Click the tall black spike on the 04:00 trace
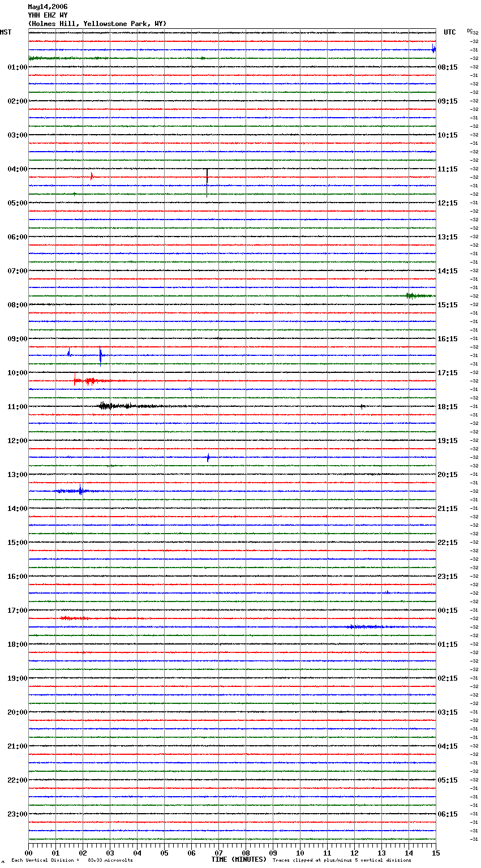 tap(207, 182)
